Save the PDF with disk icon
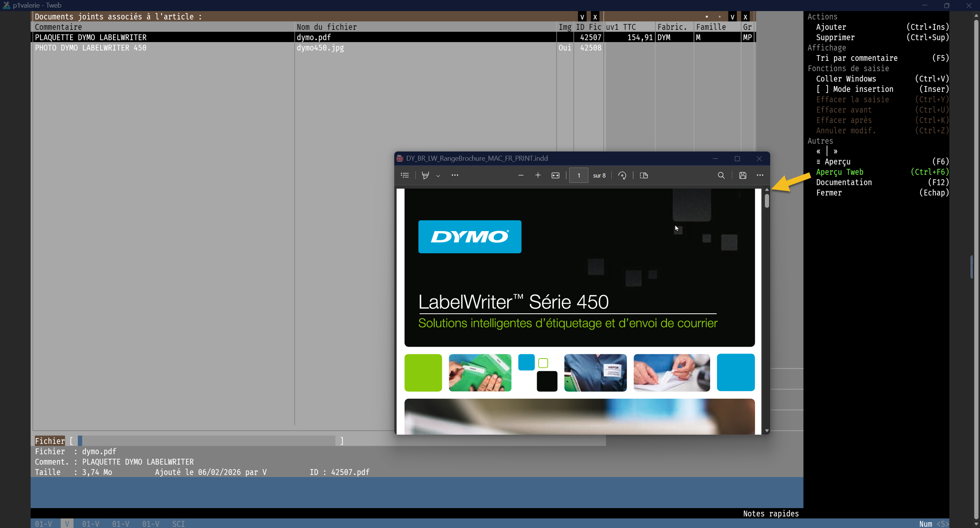 click(x=743, y=175)
